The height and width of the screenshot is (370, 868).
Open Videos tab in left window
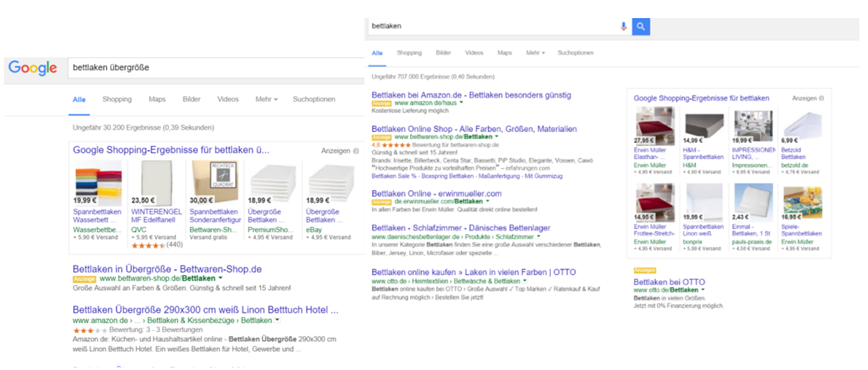[228, 99]
